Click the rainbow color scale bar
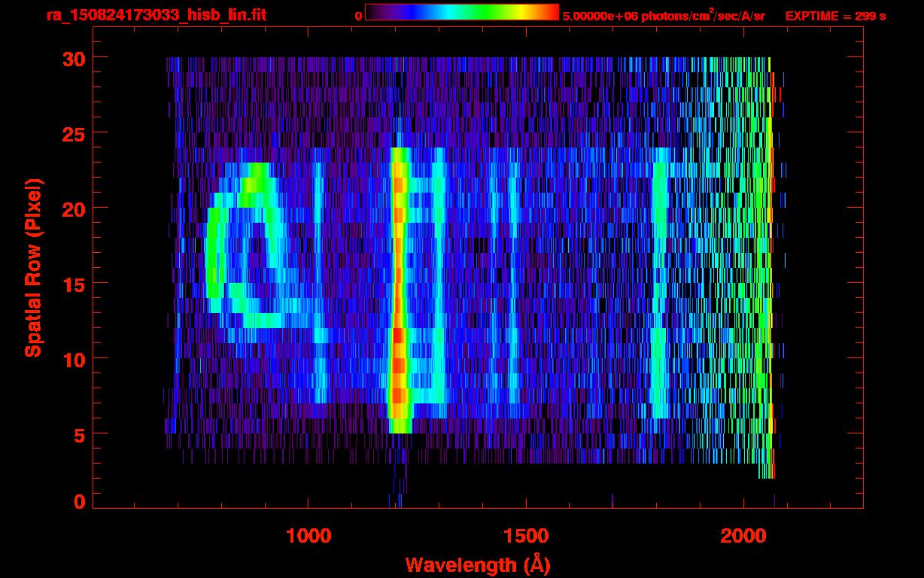The width and height of the screenshot is (924, 578). pos(462,12)
